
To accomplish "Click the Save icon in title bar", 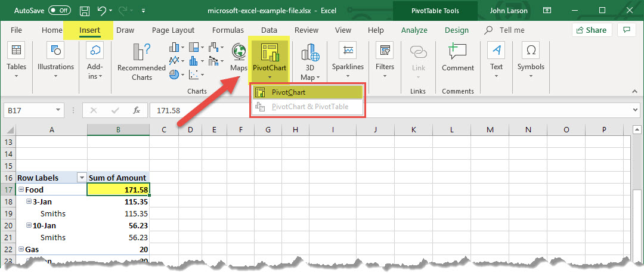I will (x=85, y=11).
